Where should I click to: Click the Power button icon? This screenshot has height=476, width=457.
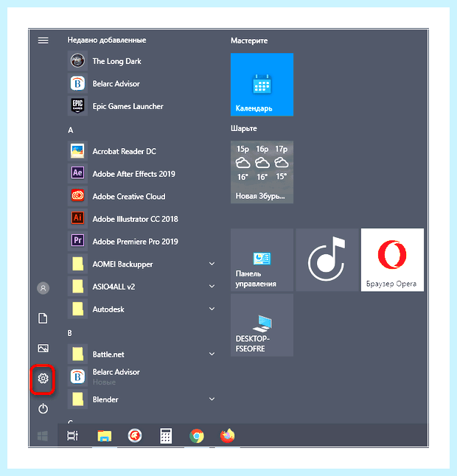click(x=43, y=409)
